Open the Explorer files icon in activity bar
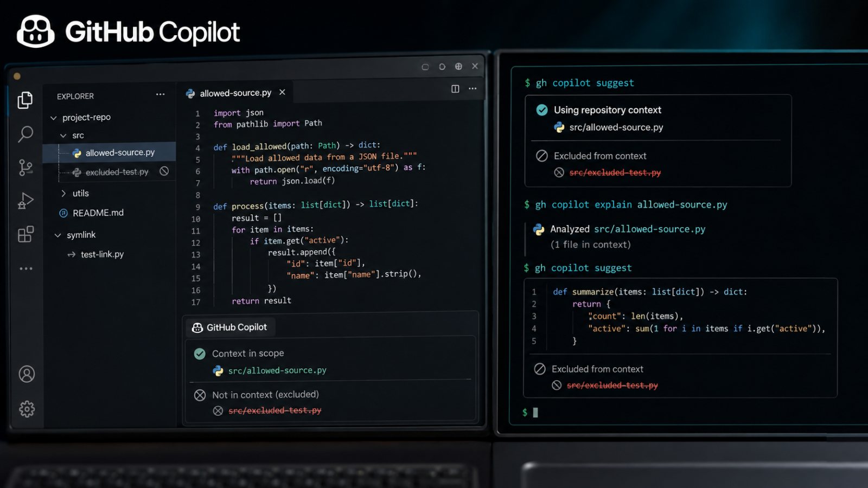868x488 pixels. click(25, 100)
